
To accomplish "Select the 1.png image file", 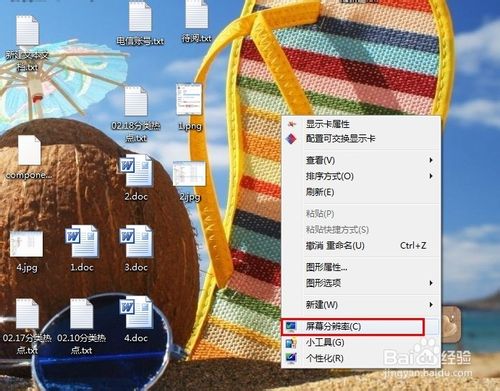I will (189, 107).
